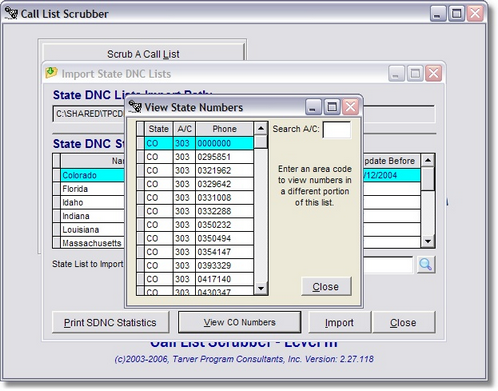The width and height of the screenshot is (498, 391).
Task: Click the import path field showing C:\SHARED\TPCD
Action: tap(88, 114)
